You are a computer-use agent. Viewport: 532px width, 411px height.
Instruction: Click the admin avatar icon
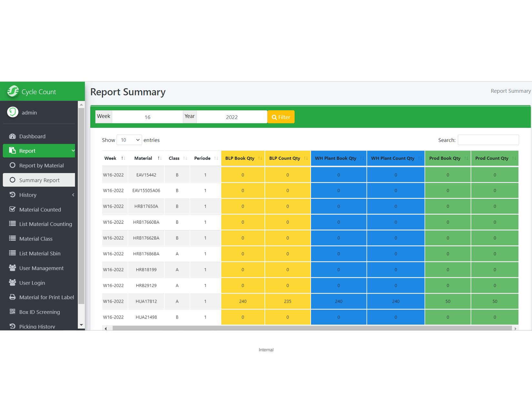pyautogui.click(x=13, y=112)
